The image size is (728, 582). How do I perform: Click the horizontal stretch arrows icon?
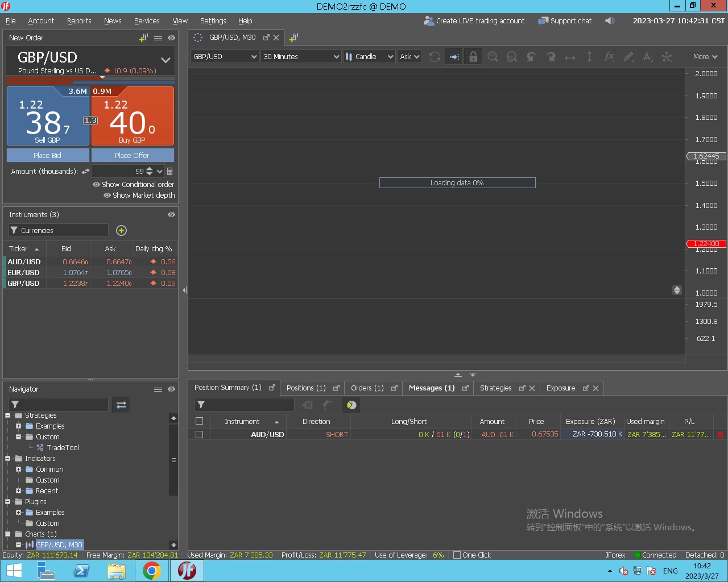coord(570,57)
